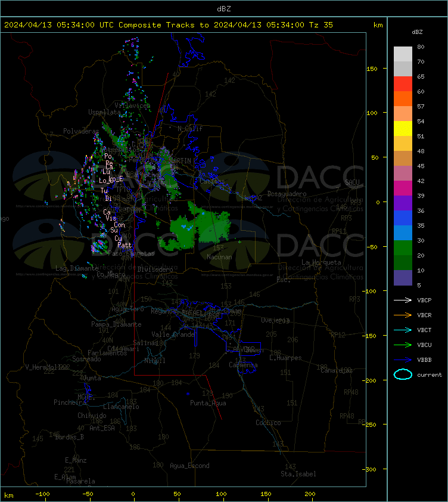Click the -250 tick on right axis
The width and height of the screenshot is (448, 502).
370,424
